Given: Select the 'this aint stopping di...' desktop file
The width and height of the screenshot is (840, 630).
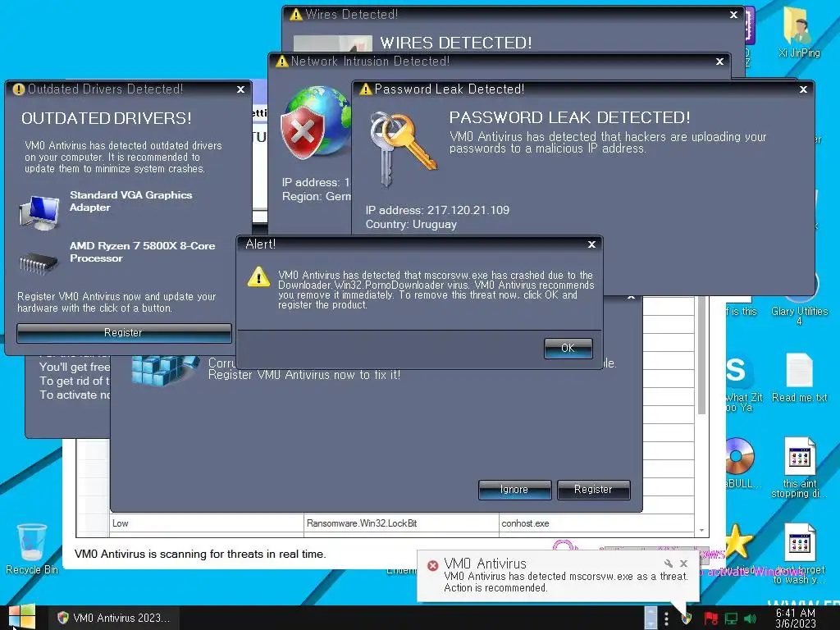Looking at the screenshot, I should point(799,467).
